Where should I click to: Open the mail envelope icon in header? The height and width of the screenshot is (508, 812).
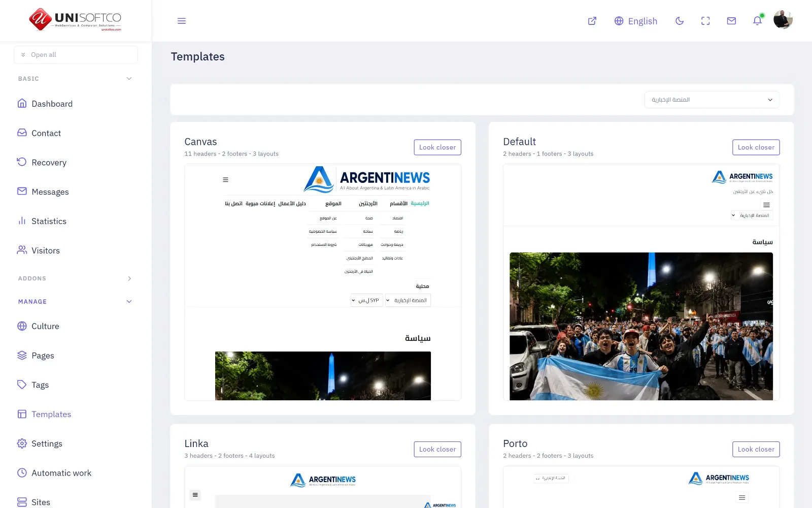731,21
